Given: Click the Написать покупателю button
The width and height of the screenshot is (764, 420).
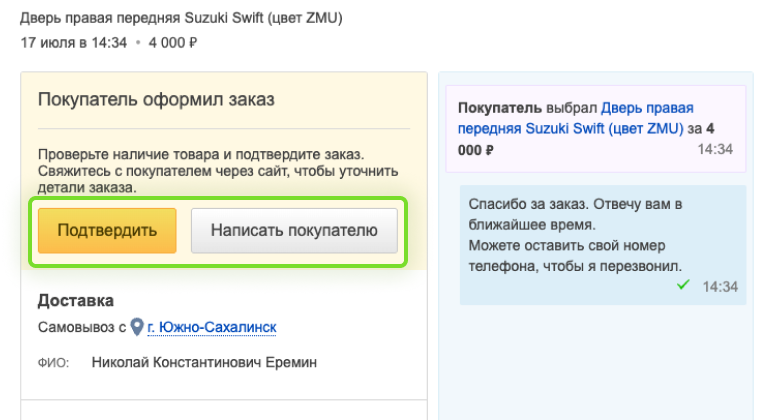Looking at the screenshot, I should (x=294, y=230).
